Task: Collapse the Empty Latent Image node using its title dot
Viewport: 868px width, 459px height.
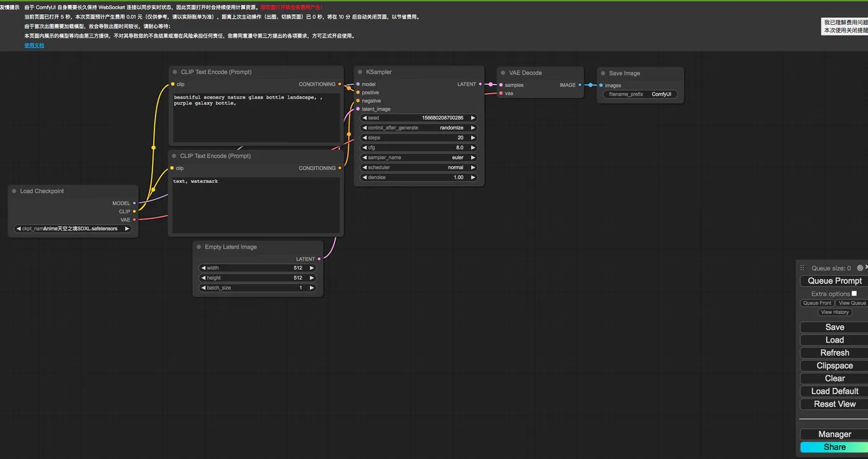Action: 198,247
